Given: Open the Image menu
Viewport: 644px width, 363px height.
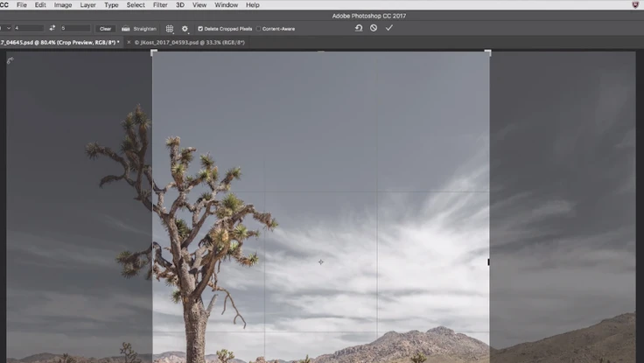Looking at the screenshot, I should pos(63,5).
